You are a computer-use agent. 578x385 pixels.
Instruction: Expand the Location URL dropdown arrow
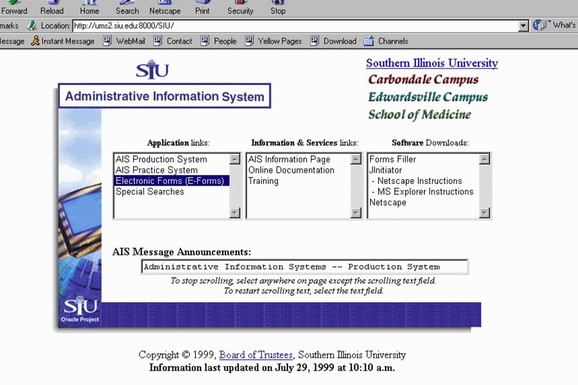(523, 26)
